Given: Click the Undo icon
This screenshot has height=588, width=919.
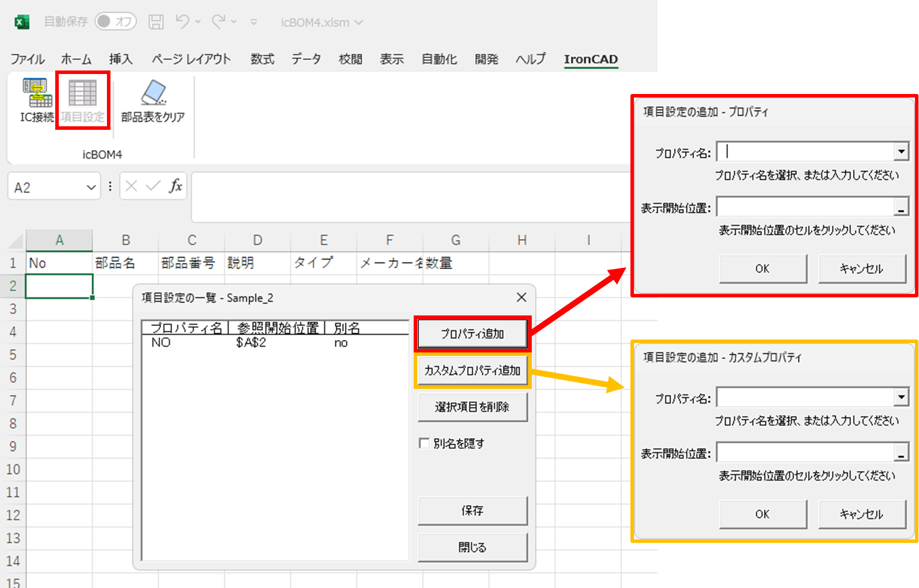Looking at the screenshot, I should tap(182, 21).
